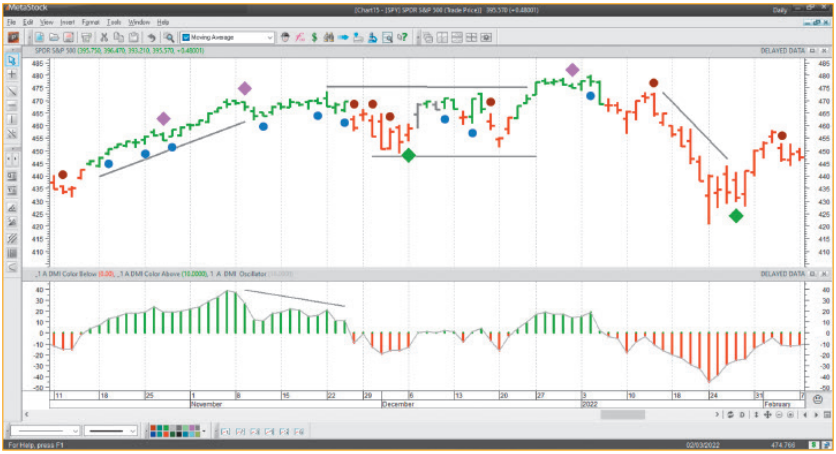This screenshot has height=454, width=836.
Task: Open the Indicator Builder fx icon
Action: [300, 37]
